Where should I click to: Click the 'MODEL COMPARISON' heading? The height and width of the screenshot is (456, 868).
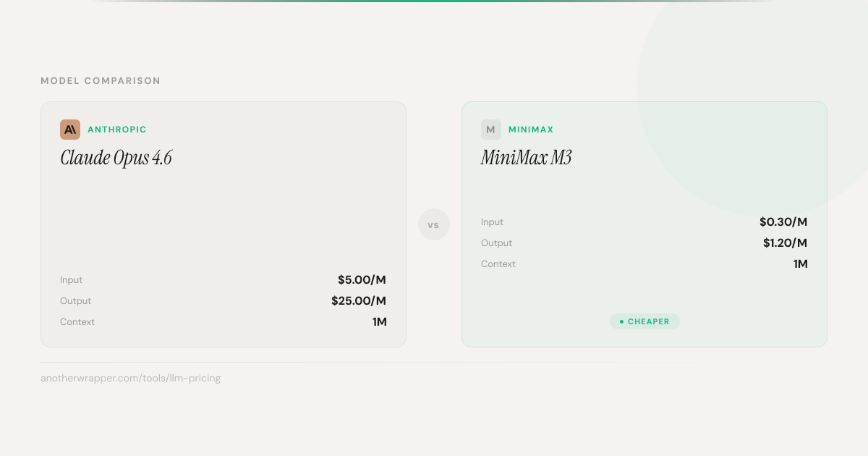[x=101, y=81]
